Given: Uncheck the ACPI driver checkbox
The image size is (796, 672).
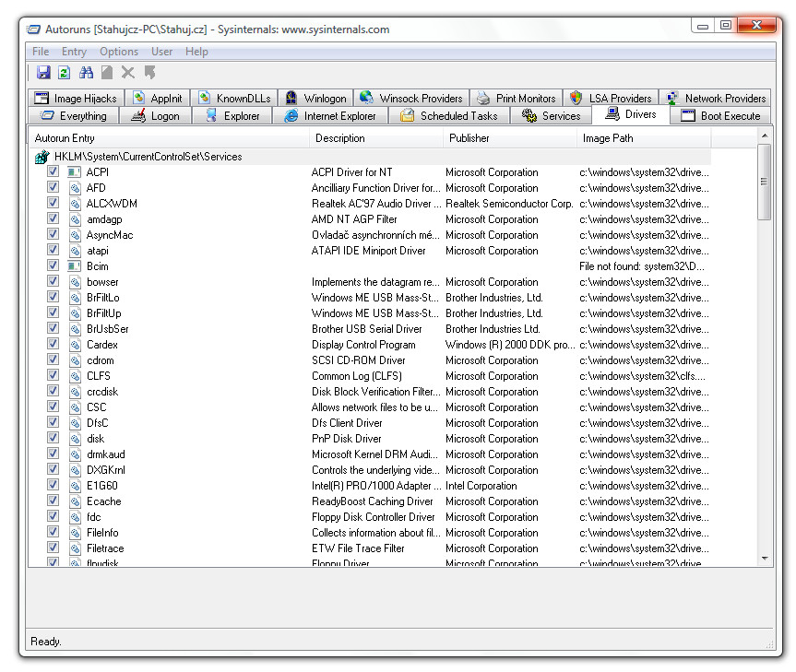Looking at the screenshot, I should pyautogui.click(x=53, y=171).
